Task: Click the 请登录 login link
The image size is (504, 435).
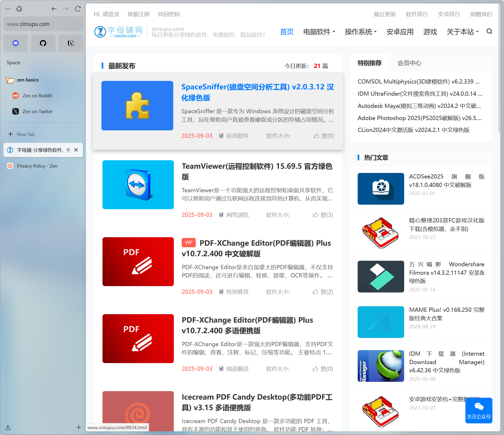Action: 111,14
